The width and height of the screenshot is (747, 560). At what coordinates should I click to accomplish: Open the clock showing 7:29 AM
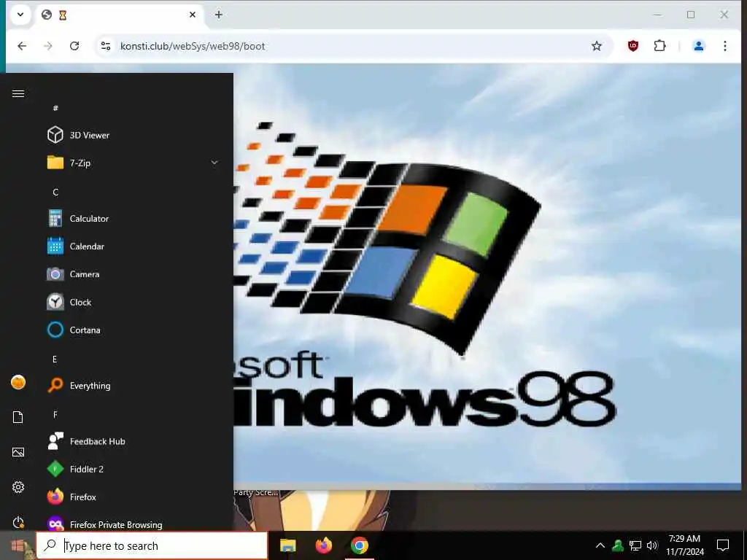[684, 545]
